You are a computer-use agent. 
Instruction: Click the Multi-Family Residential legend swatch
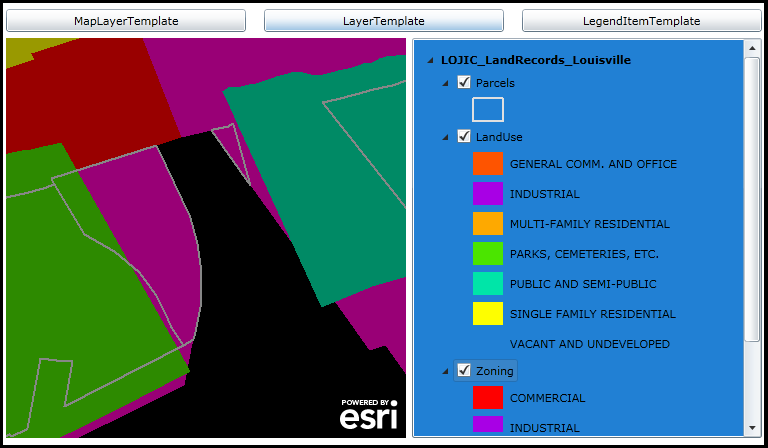pos(488,224)
